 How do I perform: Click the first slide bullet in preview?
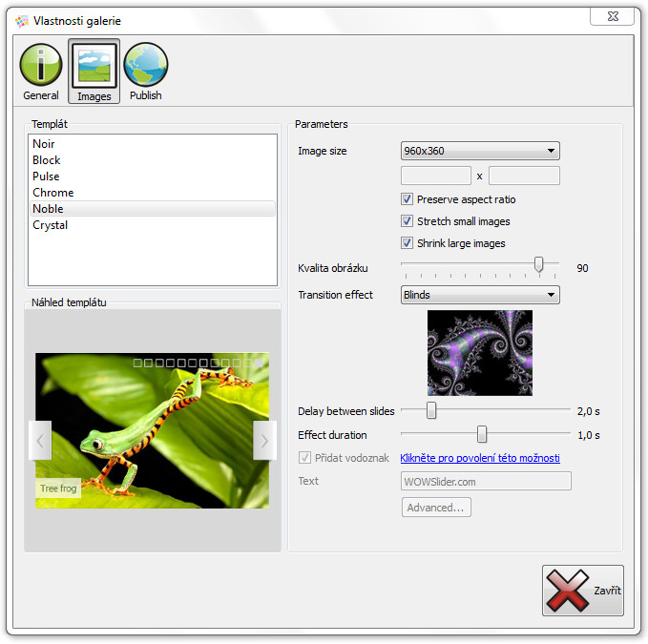point(137,364)
